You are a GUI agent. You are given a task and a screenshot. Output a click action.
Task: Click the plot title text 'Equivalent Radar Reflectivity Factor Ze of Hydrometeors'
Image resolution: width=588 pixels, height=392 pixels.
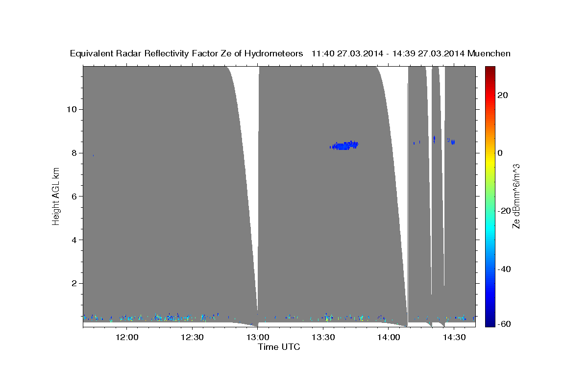pyautogui.click(x=186, y=53)
